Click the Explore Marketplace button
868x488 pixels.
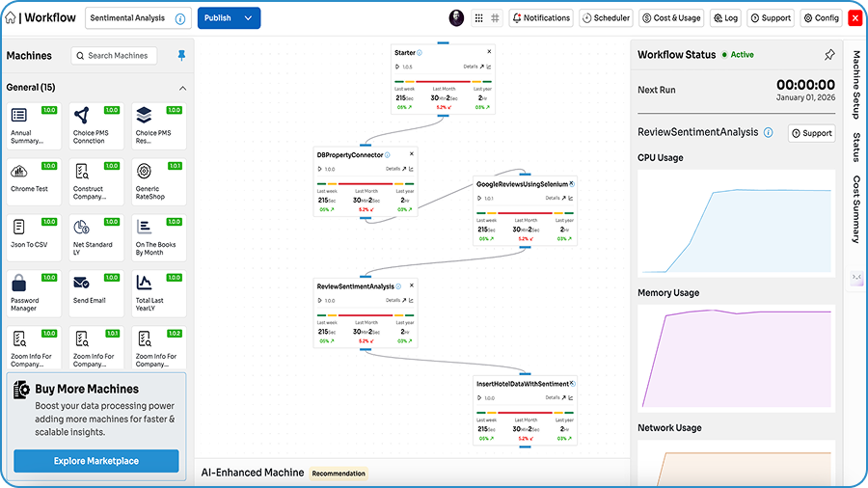pos(96,461)
